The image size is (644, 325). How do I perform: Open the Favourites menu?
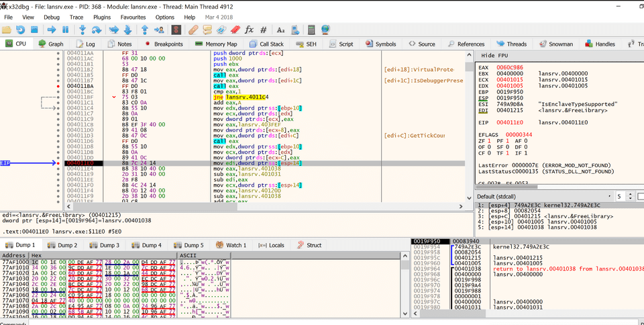tap(133, 17)
